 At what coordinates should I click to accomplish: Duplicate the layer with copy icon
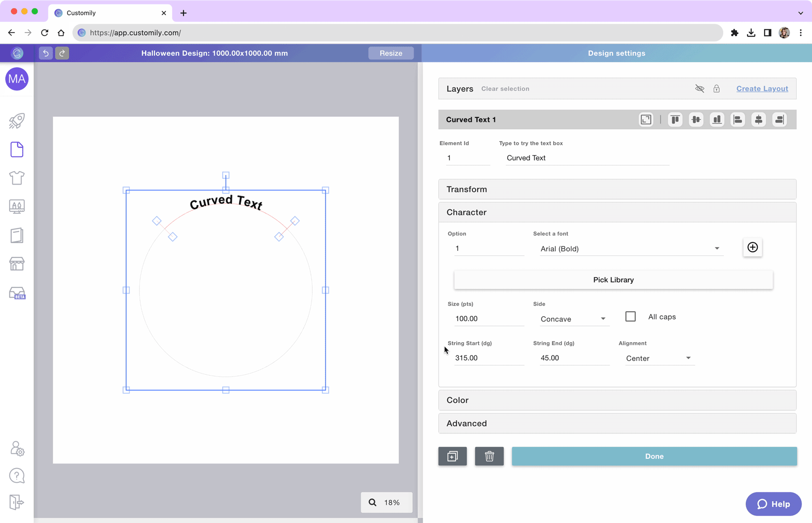click(452, 456)
